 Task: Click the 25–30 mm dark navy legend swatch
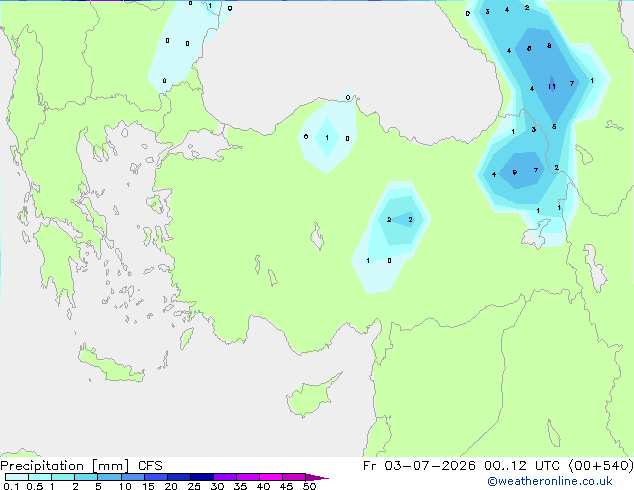pyautogui.click(x=202, y=477)
